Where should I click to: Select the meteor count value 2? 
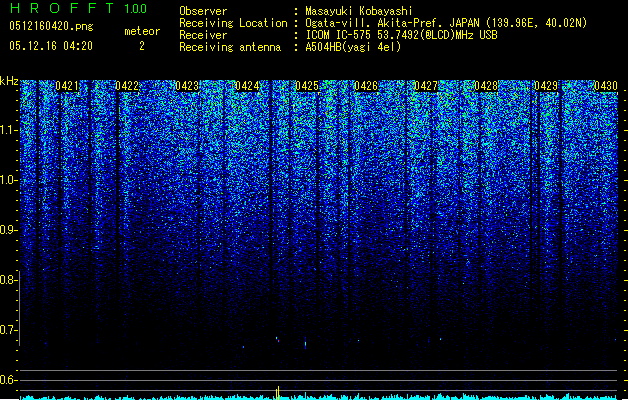[142, 46]
